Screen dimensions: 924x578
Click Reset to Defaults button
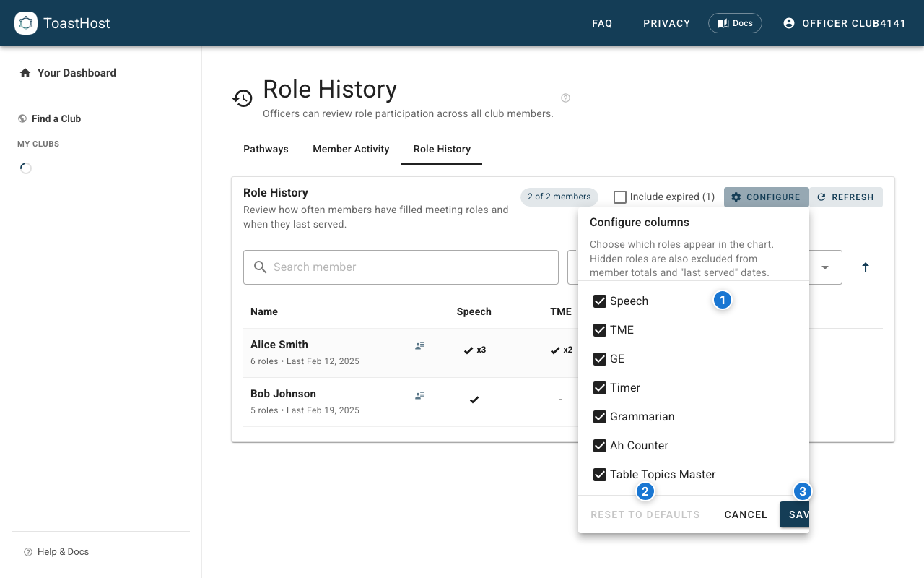(645, 514)
